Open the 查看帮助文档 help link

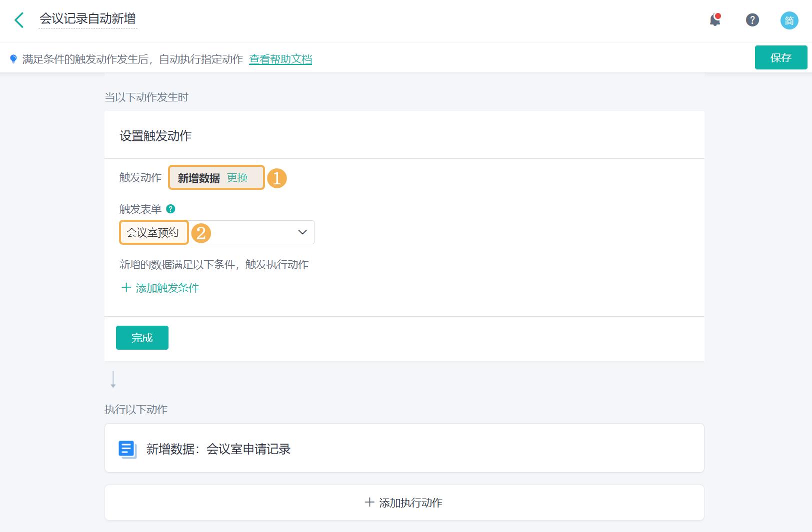280,59
